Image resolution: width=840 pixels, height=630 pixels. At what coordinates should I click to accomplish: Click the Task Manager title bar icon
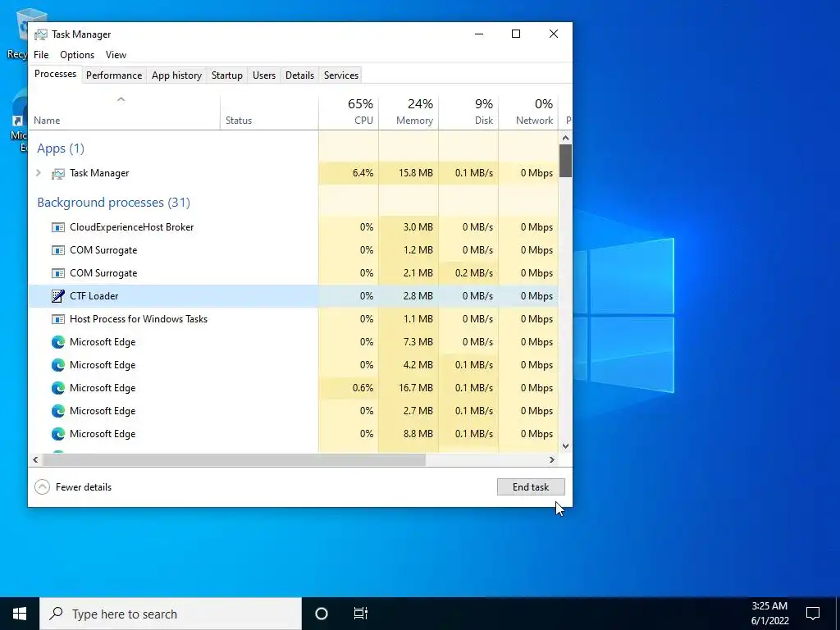[41, 34]
